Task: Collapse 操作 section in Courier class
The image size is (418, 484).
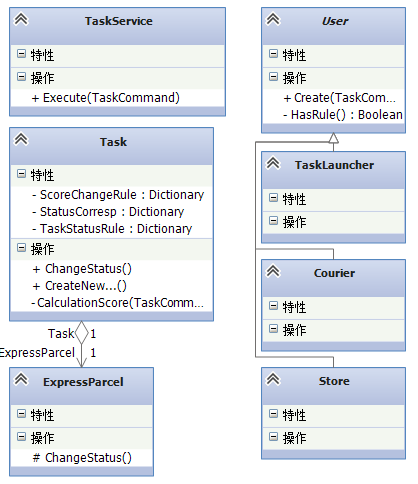Action: point(273,329)
